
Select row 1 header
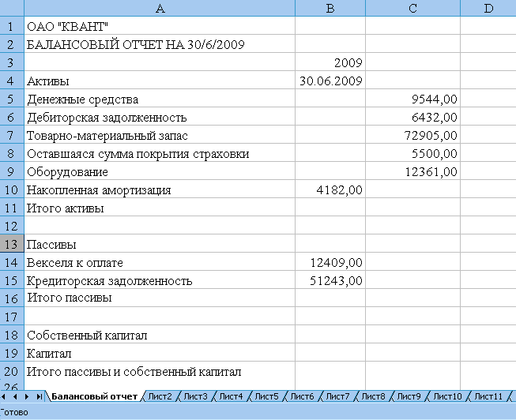pos(12,25)
